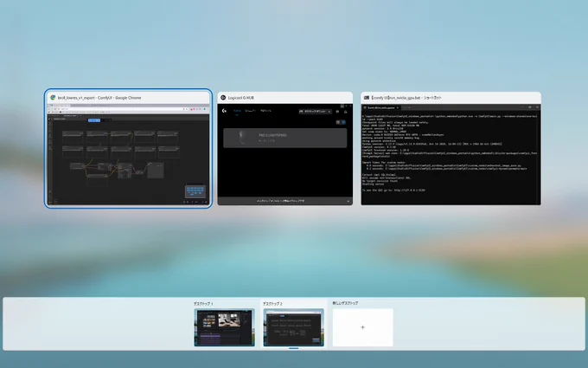Click the 新しいデスクトップ label

pos(345,303)
